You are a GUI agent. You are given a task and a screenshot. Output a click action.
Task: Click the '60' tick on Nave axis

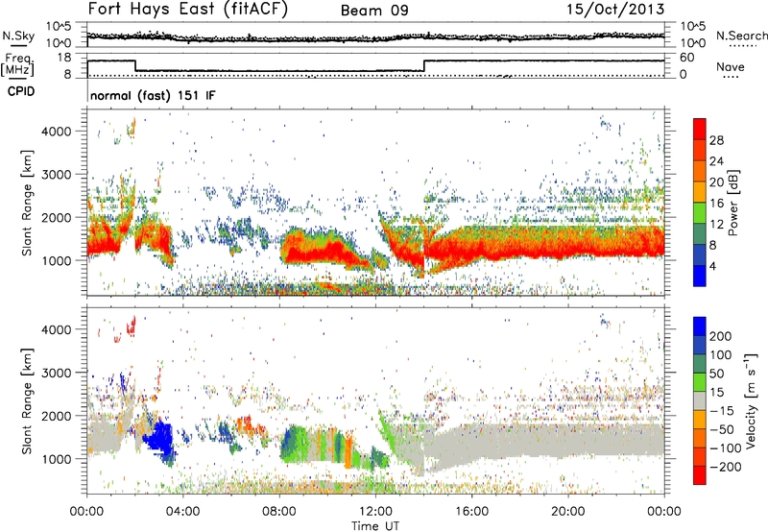686,58
